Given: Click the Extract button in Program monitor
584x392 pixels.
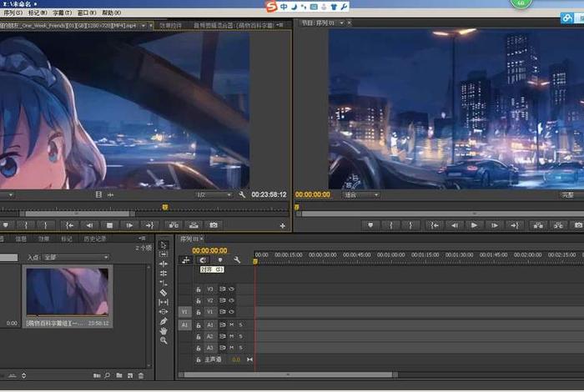Looking at the screenshot, I should click(x=558, y=225).
